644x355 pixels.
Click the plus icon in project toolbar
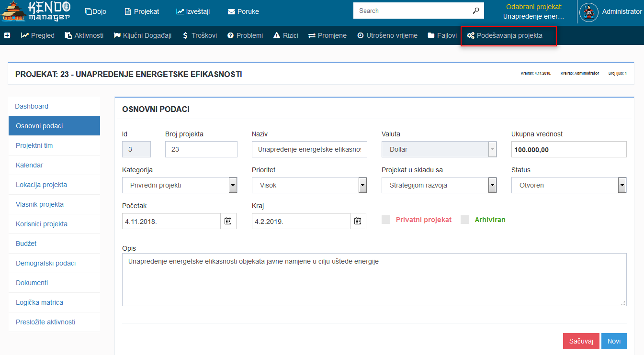tap(7, 35)
